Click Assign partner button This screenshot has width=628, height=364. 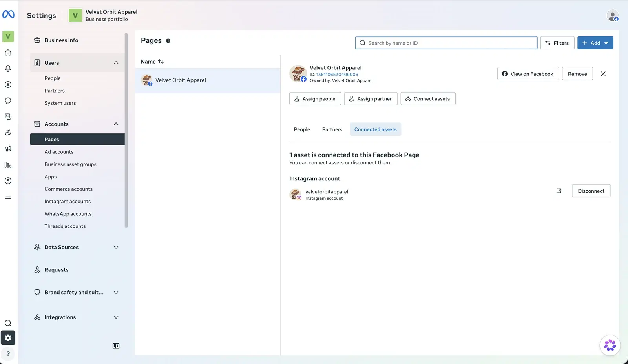pos(371,99)
